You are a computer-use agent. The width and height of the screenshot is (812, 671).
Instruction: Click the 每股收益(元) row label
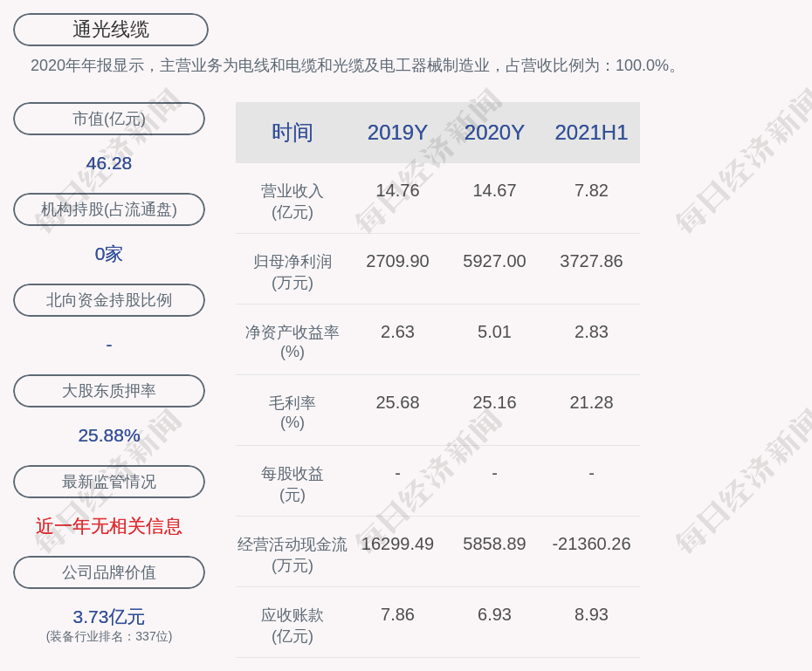tap(292, 484)
